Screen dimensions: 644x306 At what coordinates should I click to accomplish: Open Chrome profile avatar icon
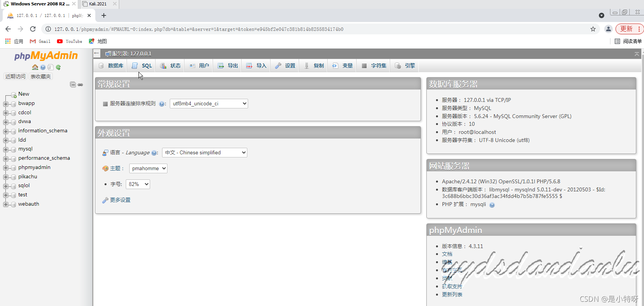pyautogui.click(x=609, y=29)
